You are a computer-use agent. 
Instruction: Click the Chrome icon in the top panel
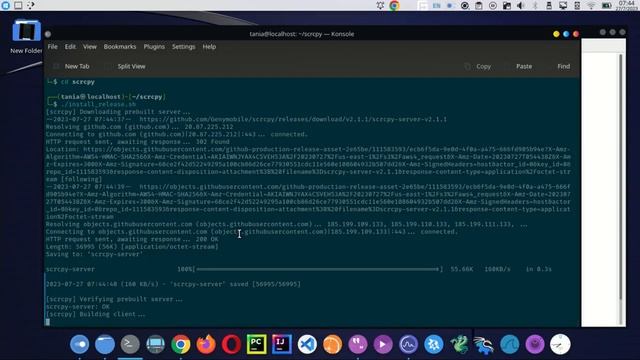click(394, 5)
